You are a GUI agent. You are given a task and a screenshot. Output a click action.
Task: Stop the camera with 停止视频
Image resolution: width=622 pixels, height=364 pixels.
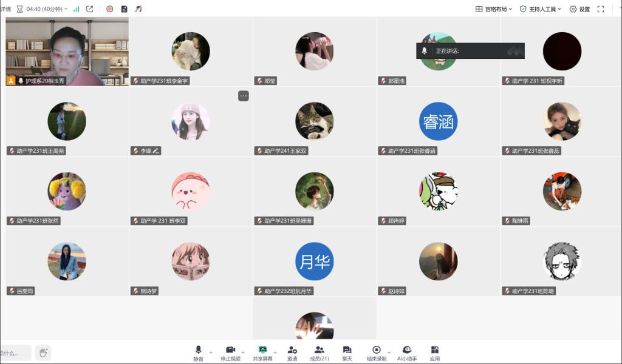pyautogui.click(x=230, y=352)
